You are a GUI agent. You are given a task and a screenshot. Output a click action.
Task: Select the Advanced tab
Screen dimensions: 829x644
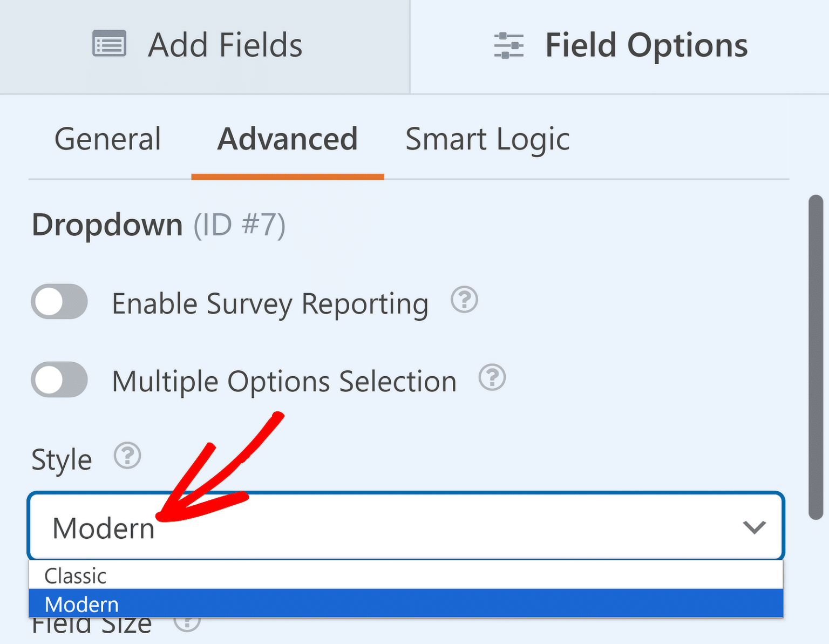[287, 139]
